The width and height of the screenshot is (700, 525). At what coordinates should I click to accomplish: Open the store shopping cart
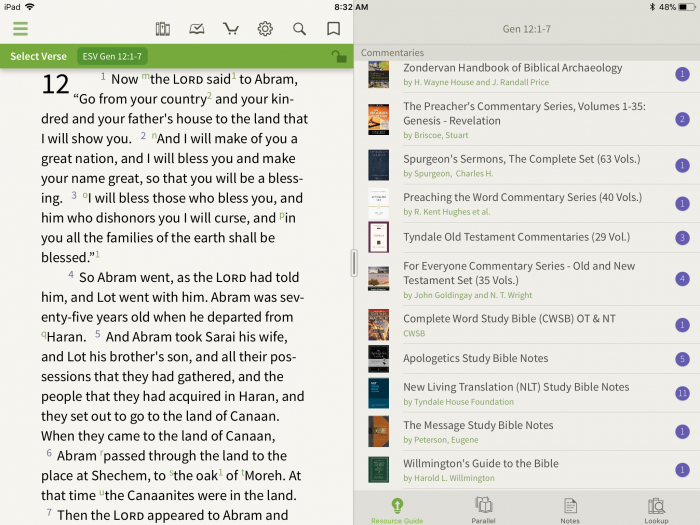(x=231, y=29)
